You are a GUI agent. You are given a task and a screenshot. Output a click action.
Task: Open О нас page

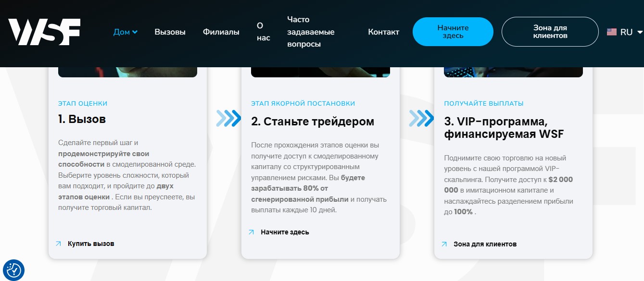[263, 32]
